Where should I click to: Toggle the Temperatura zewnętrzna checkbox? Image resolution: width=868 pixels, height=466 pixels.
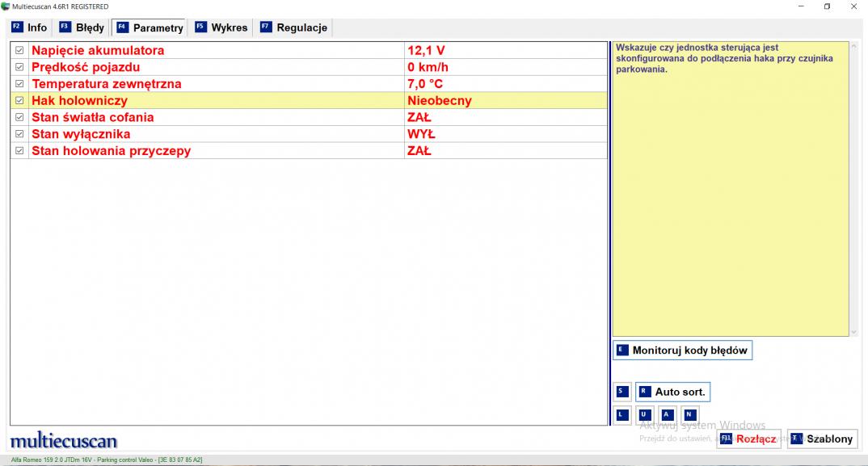(x=19, y=83)
